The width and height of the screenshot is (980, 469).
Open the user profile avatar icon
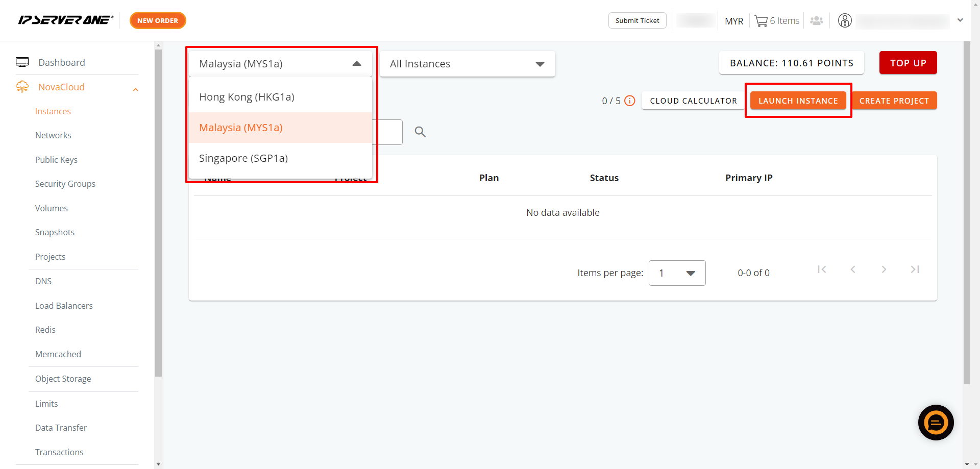click(x=845, y=20)
